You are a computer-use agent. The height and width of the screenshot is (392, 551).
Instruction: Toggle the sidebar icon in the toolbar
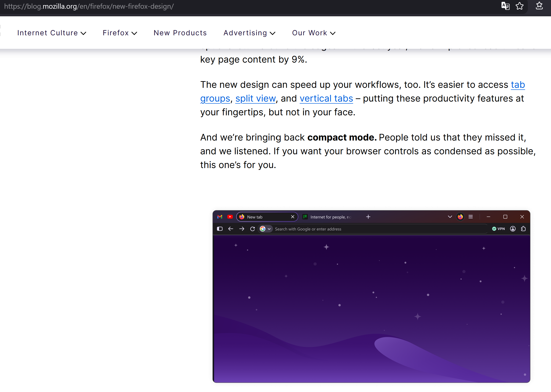coord(220,229)
